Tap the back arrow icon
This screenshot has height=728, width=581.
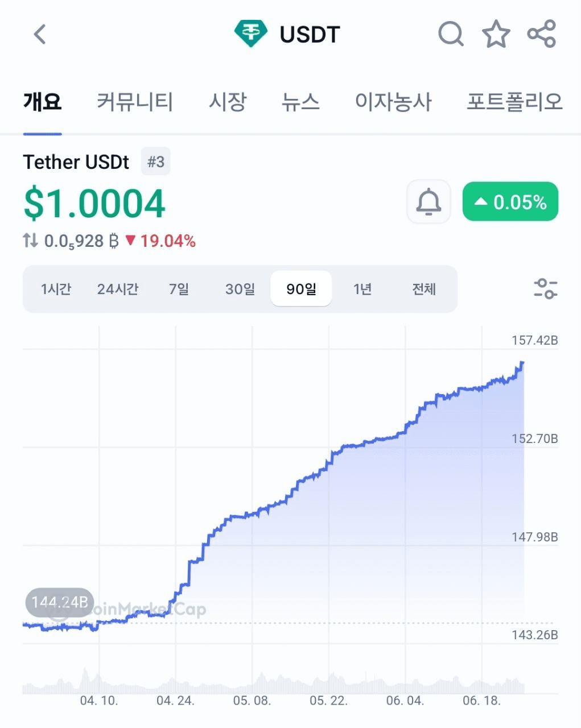[x=40, y=34]
